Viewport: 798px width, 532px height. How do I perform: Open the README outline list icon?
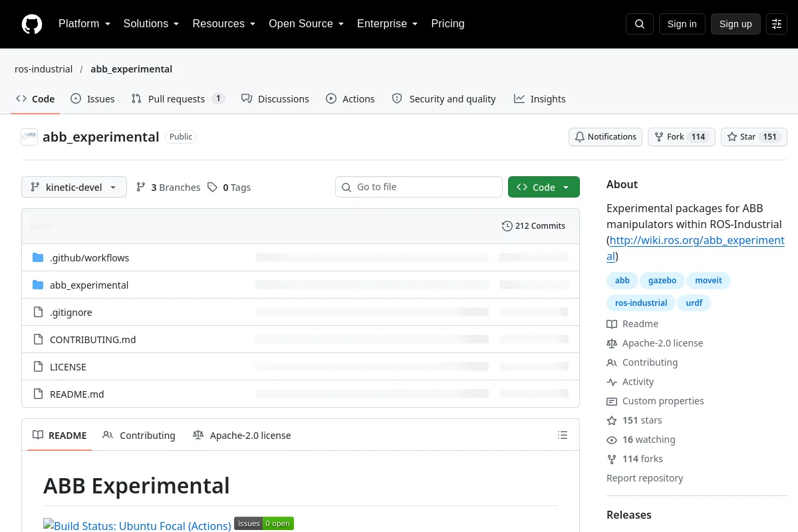(563, 436)
